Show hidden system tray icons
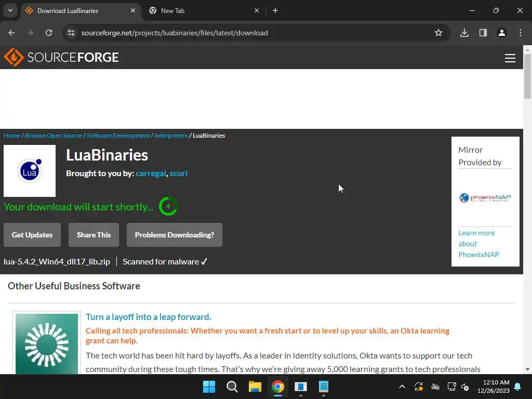 402,387
